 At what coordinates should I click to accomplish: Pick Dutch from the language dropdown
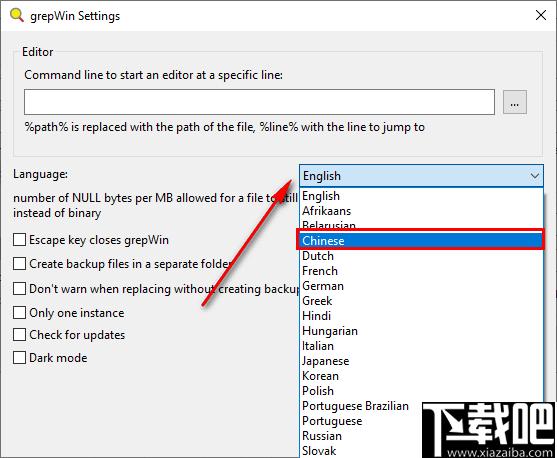(x=421, y=256)
